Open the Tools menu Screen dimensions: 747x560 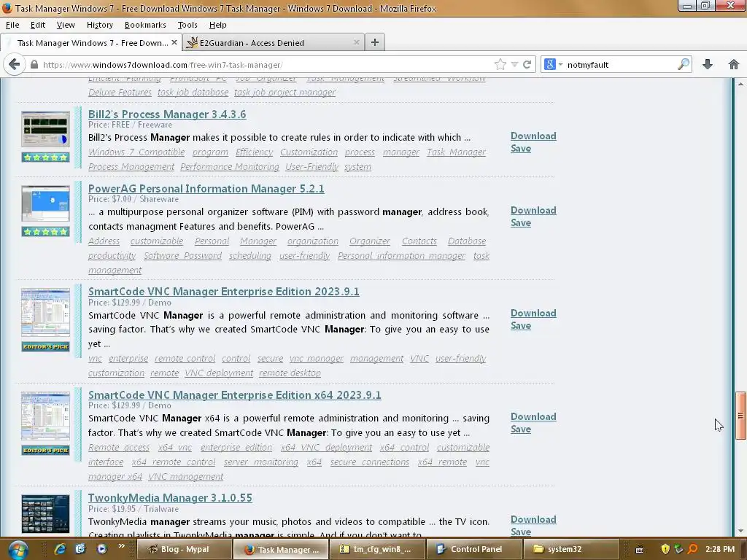click(187, 25)
